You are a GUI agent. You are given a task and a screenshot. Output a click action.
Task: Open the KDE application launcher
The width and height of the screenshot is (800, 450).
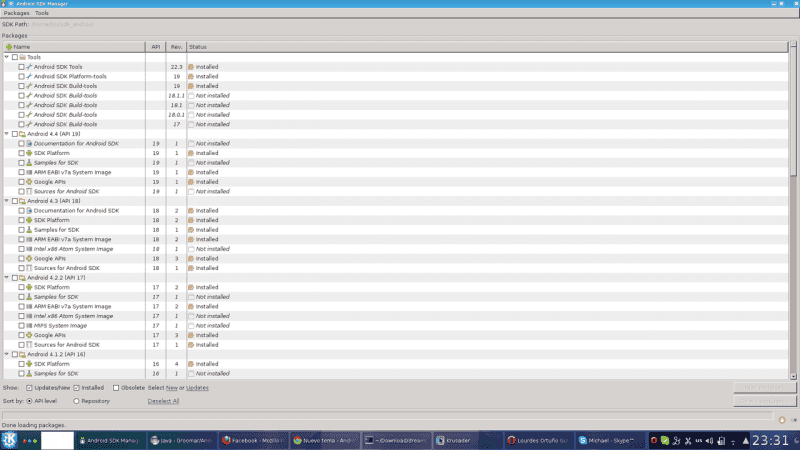pos(9,440)
